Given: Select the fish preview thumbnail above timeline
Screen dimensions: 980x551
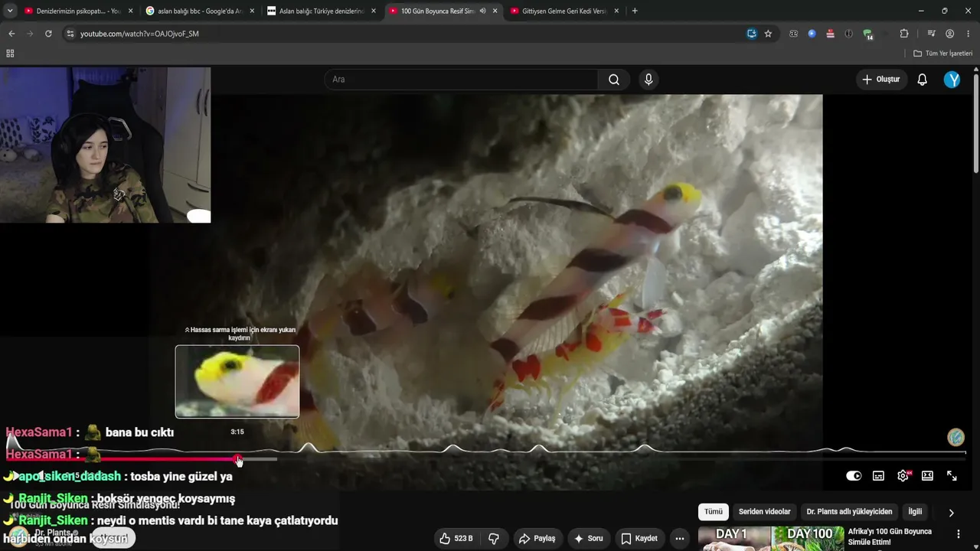Looking at the screenshot, I should click(237, 382).
